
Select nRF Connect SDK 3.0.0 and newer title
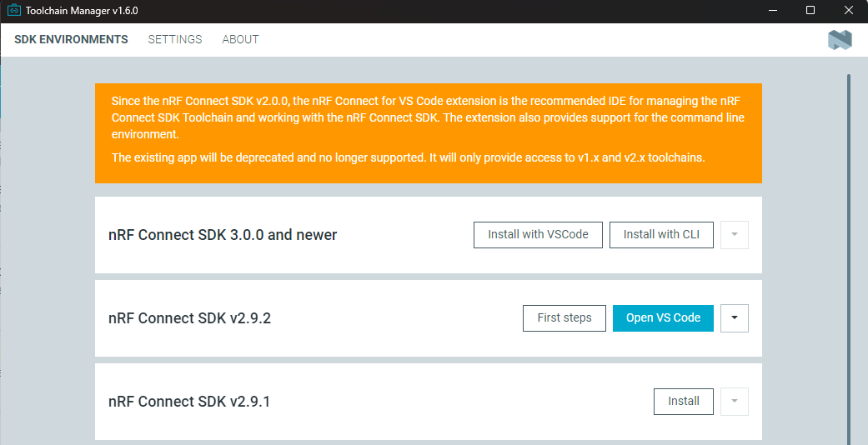pyautogui.click(x=223, y=235)
